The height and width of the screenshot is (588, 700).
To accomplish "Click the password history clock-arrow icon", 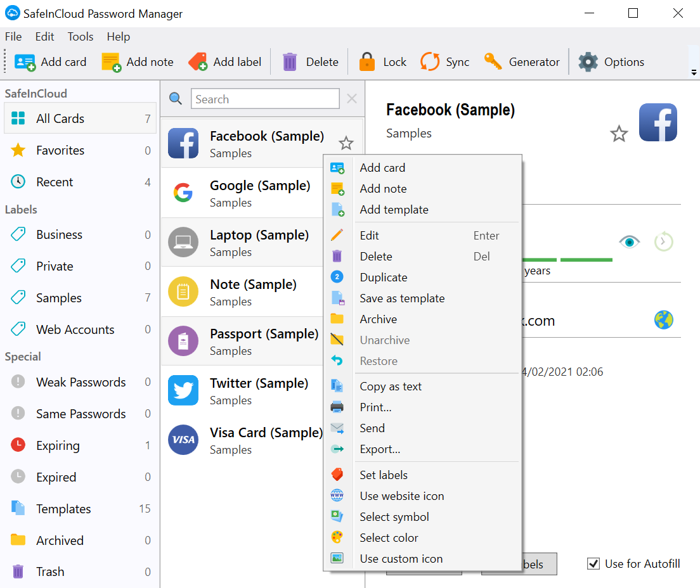I will (663, 241).
